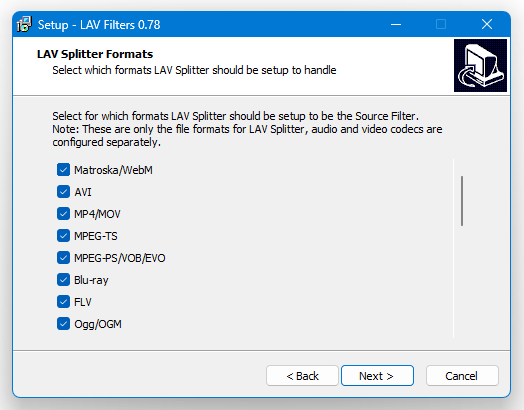Click the computer install wizard image

[x=480, y=65]
